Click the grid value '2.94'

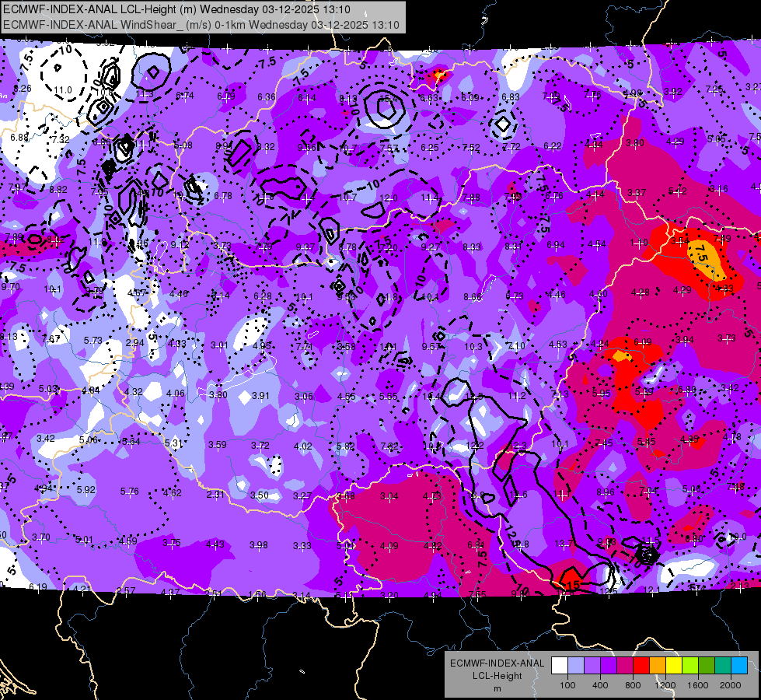135,342
